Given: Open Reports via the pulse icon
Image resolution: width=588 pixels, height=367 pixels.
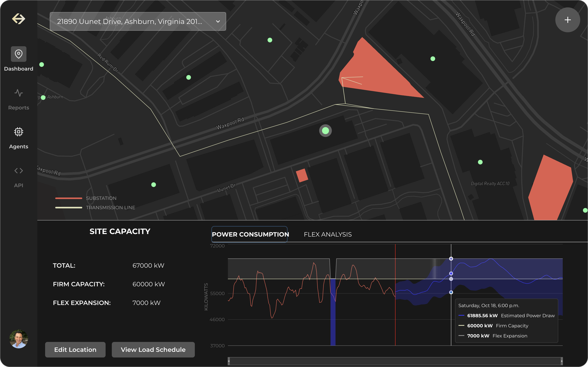Looking at the screenshot, I should (18, 93).
